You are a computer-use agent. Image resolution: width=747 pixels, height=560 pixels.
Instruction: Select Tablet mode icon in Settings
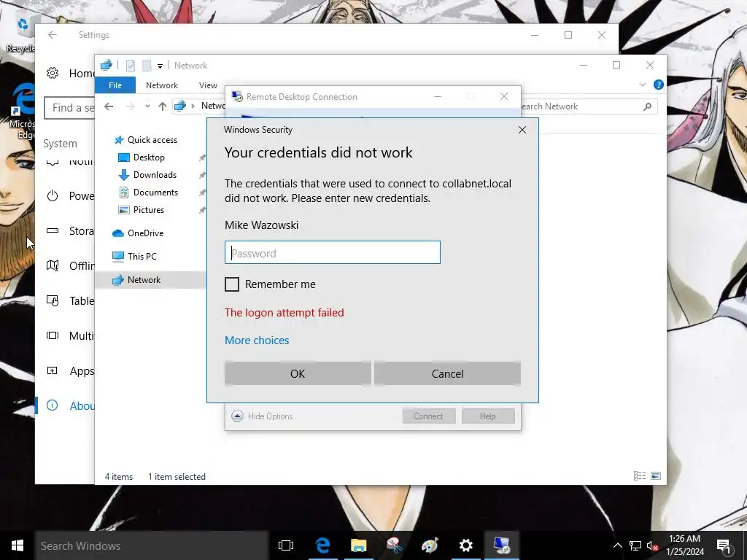(x=53, y=300)
